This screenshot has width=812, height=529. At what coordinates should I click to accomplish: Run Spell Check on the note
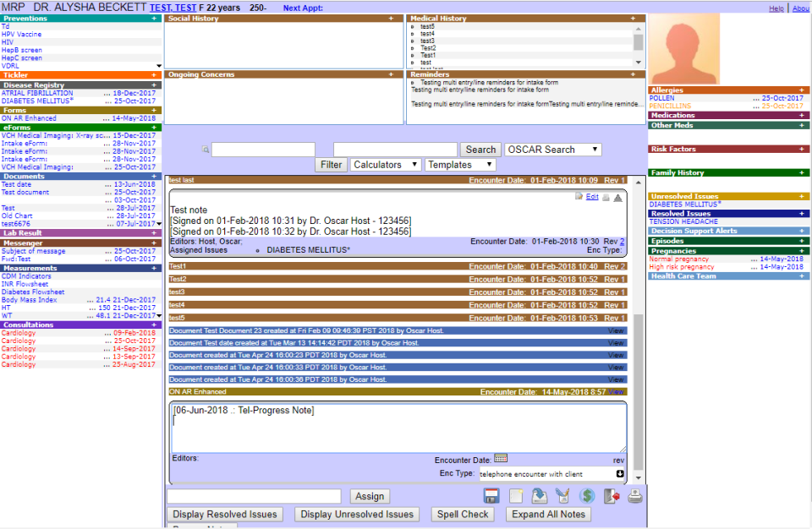click(x=462, y=514)
